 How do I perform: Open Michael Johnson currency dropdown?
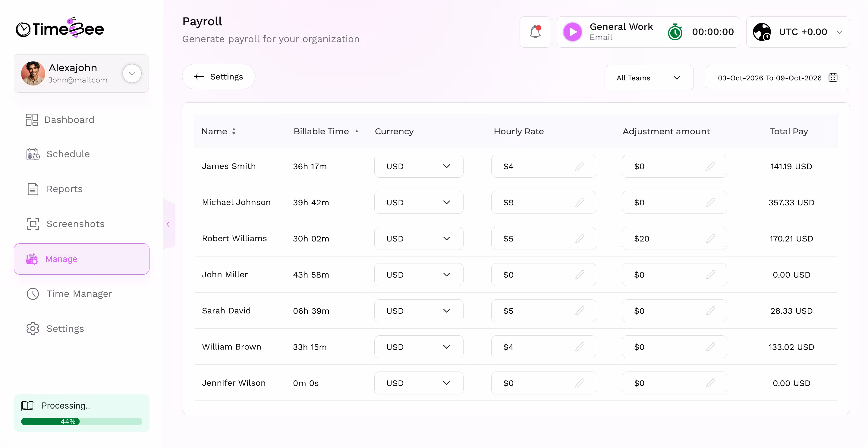point(419,202)
